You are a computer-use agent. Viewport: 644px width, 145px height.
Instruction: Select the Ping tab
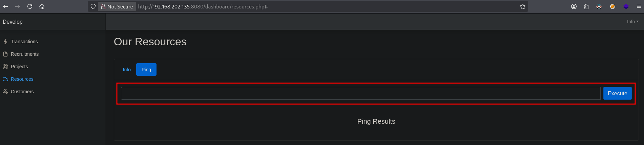point(146,70)
